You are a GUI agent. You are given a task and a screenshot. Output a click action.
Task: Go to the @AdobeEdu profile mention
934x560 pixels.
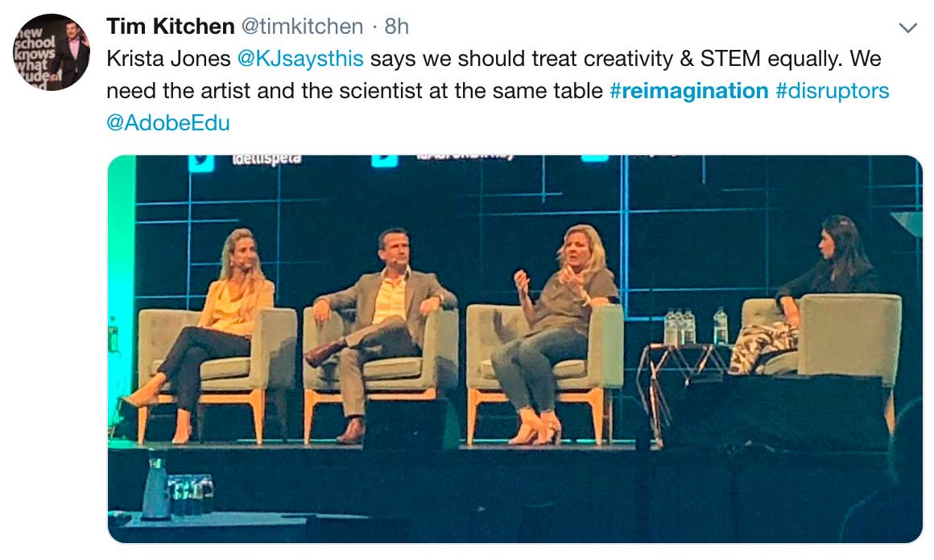click(x=167, y=122)
